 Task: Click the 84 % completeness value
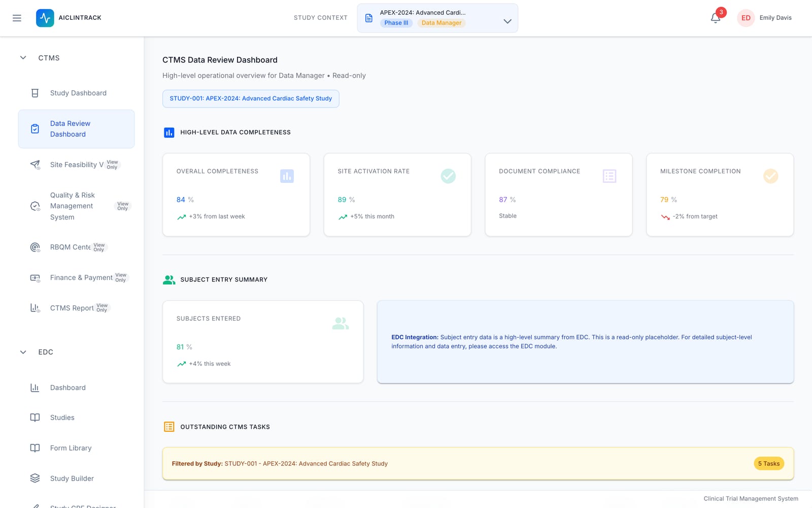(x=185, y=200)
